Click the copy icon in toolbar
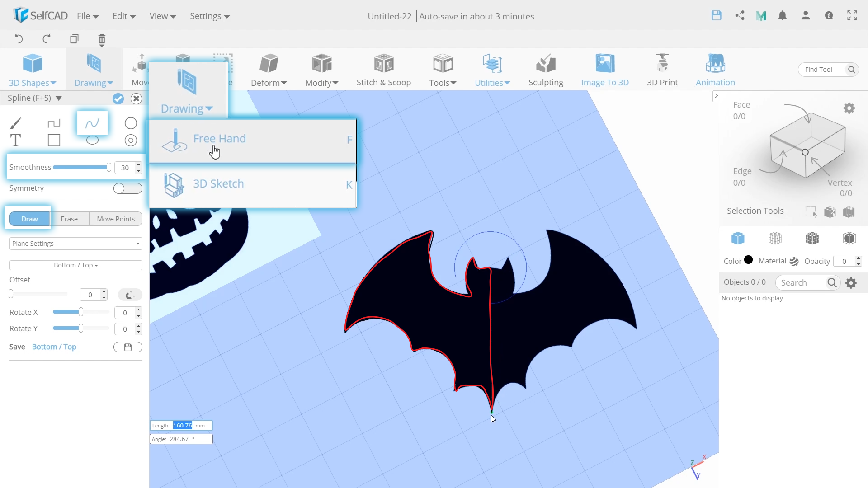This screenshot has height=488, width=868. coord(74,39)
